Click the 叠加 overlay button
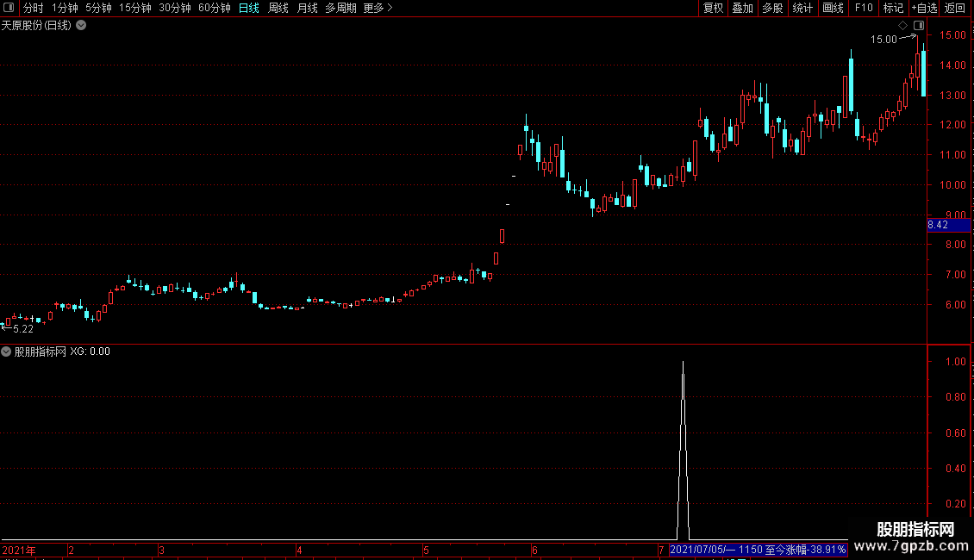The width and height of the screenshot is (974, 560). pyautogui.click(x=742, y=8)
